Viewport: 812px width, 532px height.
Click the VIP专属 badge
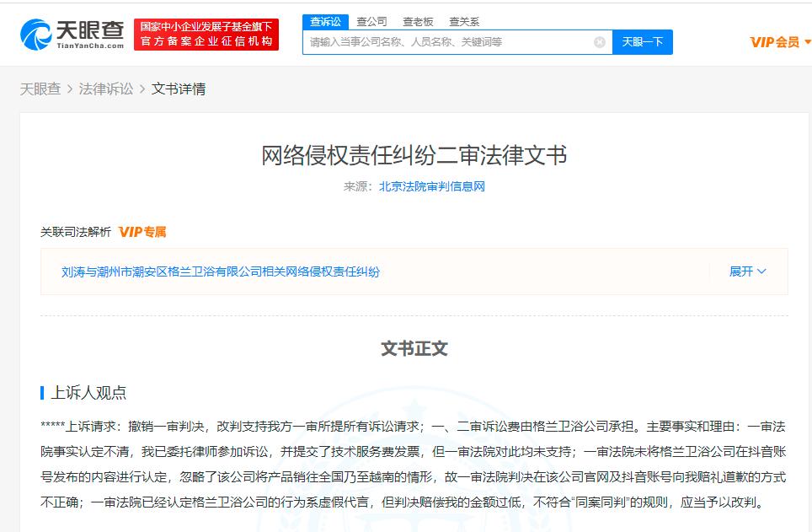point(142,232)
